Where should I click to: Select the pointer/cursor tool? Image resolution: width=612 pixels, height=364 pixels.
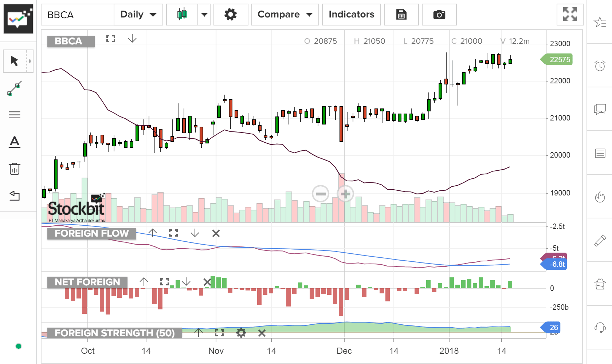[15, 61]
